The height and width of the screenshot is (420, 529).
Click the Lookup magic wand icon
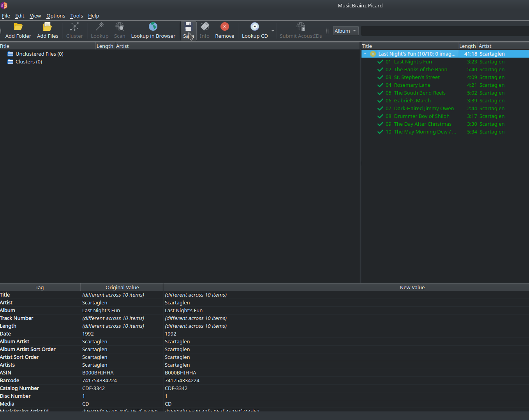pyautogui.click(x=100, y=26)
